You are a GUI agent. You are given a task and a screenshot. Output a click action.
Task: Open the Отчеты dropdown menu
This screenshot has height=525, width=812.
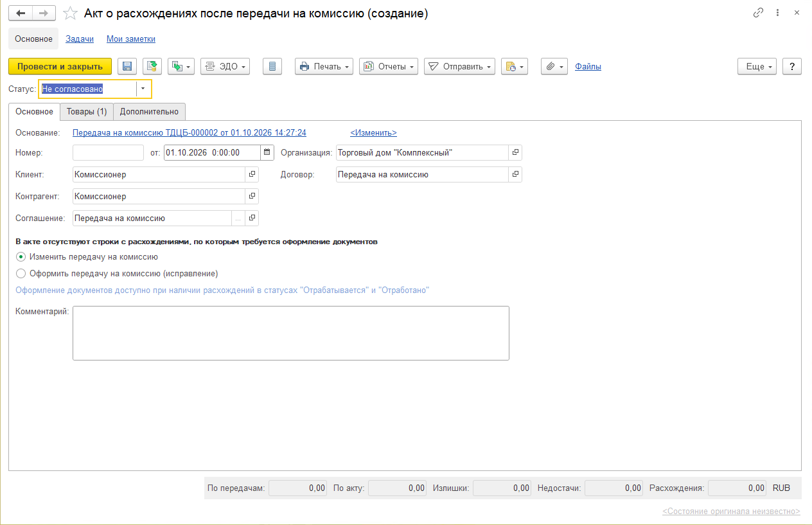tap(389, 66)
